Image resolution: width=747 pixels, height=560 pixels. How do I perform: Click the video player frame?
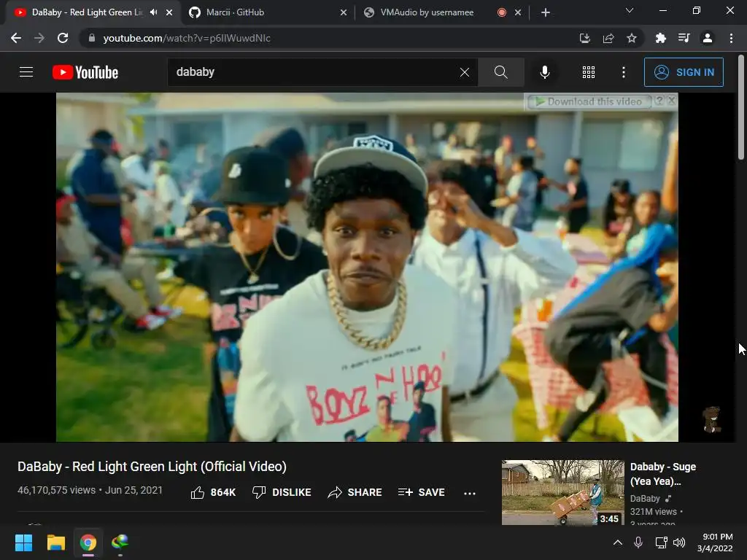367,267
